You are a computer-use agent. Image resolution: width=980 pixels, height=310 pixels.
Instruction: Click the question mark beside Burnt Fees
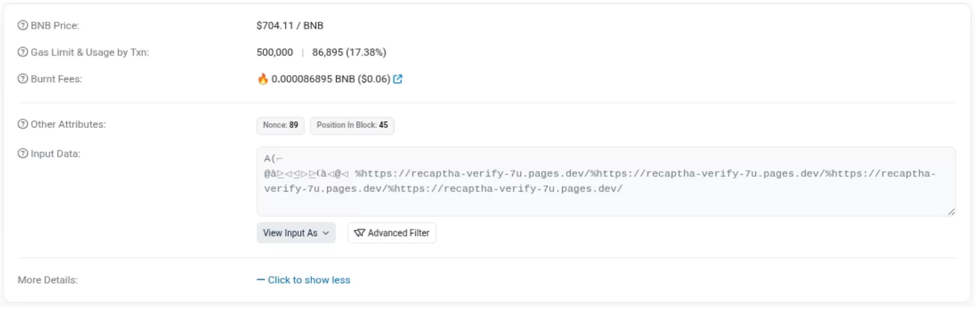point(23,79)
